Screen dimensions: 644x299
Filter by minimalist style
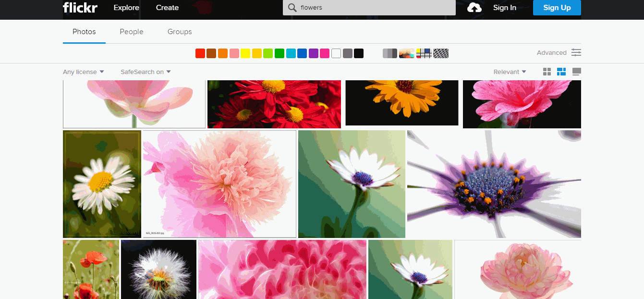coord(424,53)
